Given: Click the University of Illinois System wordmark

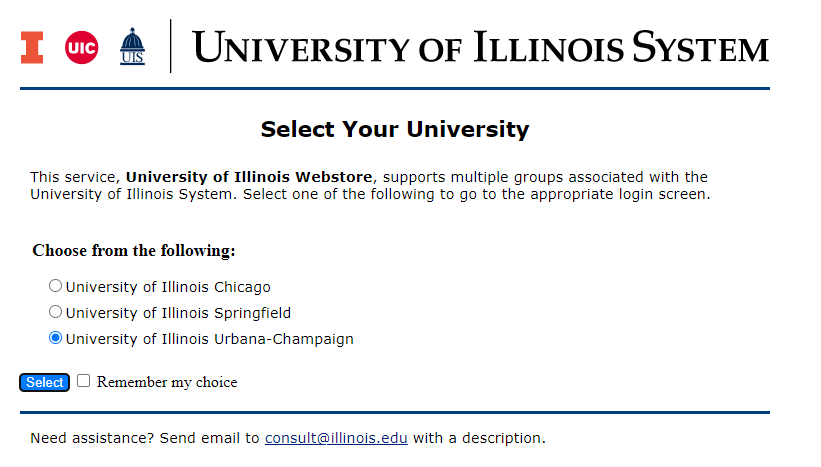Looking at the screenshot, I should pyautogui.click(x=480, y=47).
